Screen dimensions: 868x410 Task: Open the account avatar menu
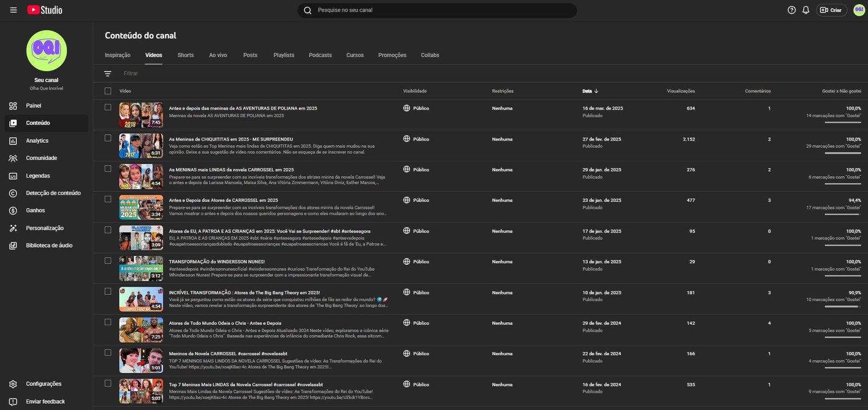[x=859, y=10]
